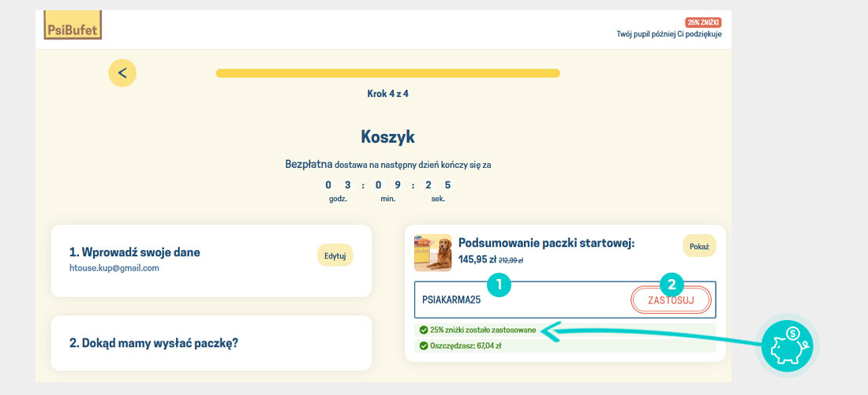
Task: Open the 'Wprowadź swoje dane' section
Action: (135, 252)
